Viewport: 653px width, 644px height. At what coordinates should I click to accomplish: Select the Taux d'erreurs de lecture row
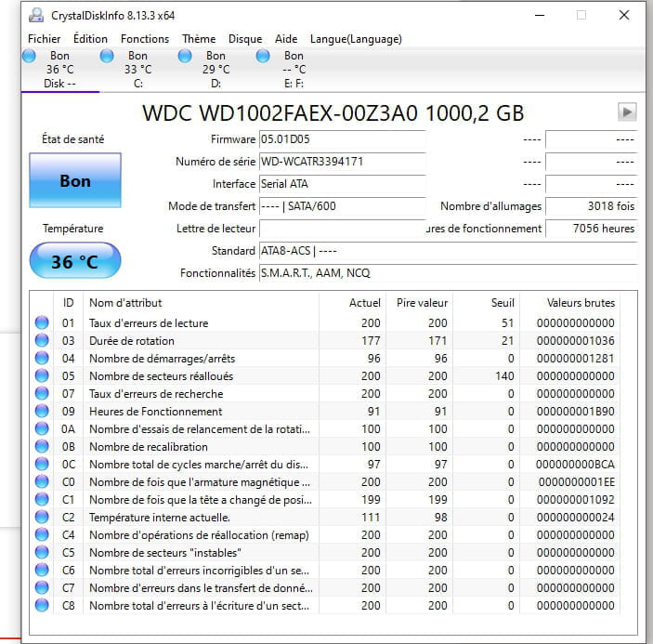(x=325, y=322)
